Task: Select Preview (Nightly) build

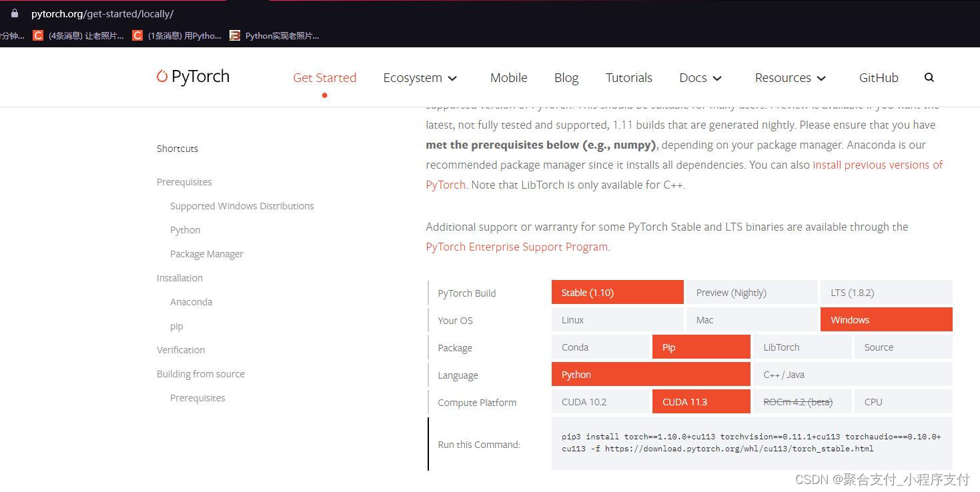Action: (x=752, y=292)
